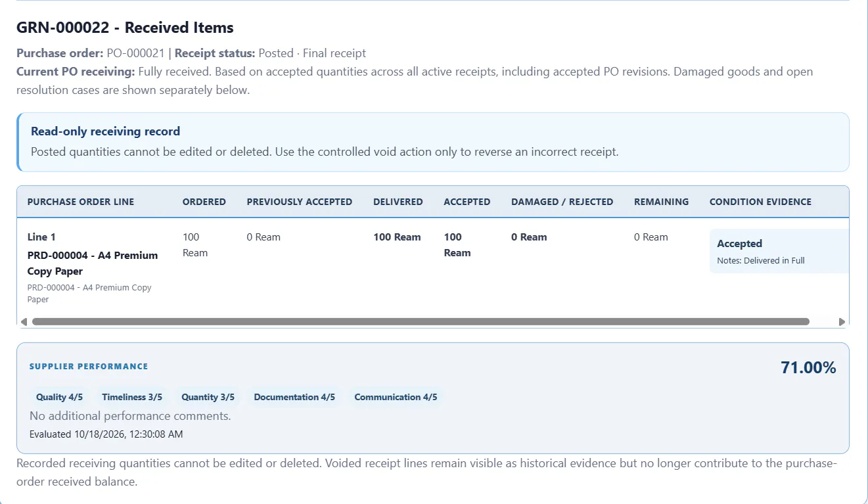Select the Accepted column header
This screenshot has width=868, height=504.
point(467,202)
